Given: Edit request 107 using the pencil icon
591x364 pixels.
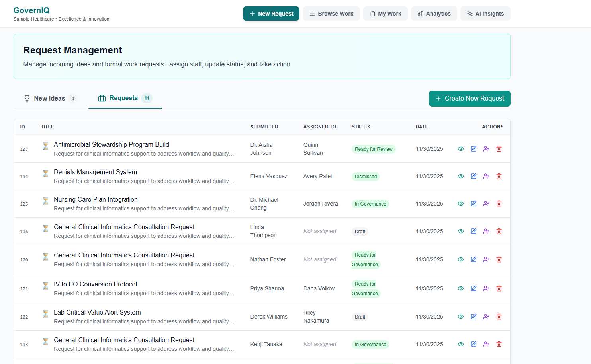Looking at the screenshot, I should [x=474, y=149].
